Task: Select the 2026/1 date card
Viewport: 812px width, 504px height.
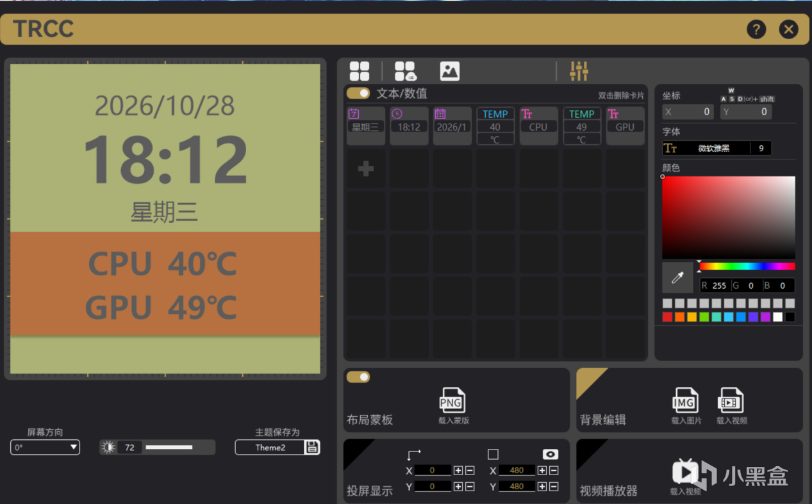Action: pos(452,126)
